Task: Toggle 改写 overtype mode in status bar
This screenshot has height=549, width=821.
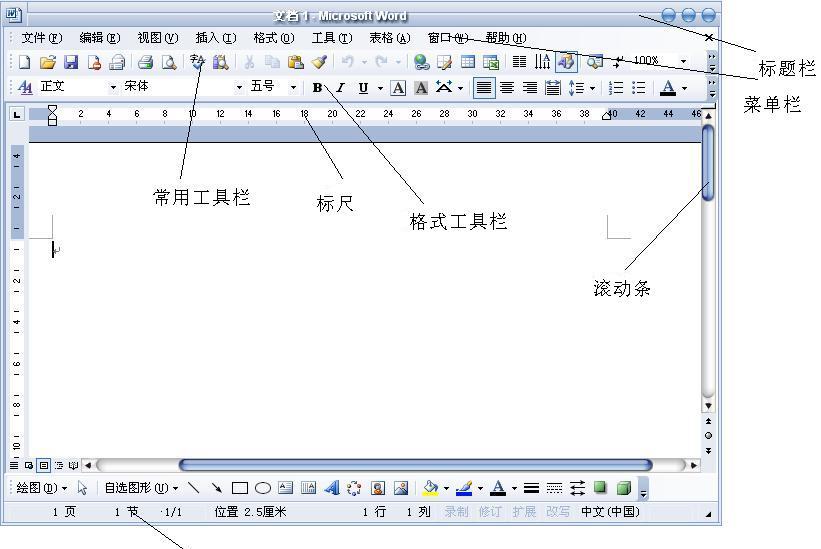Action: click(x=558, y=512)
